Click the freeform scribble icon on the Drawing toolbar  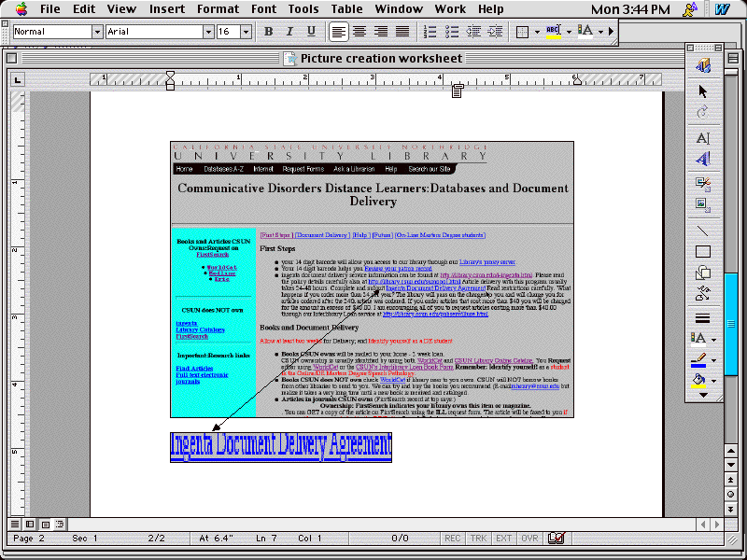pyautogui.click(x=703, y=293)
